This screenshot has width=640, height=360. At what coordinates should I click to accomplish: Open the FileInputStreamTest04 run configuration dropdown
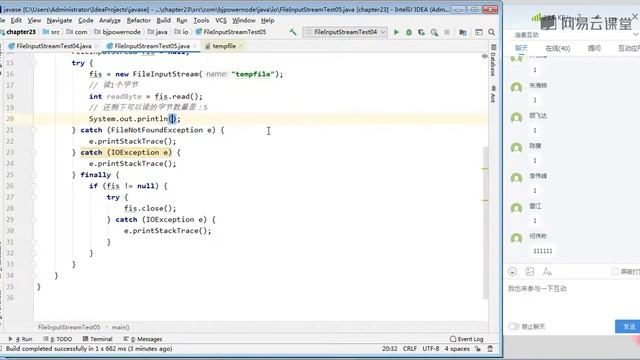coord(345,32)
